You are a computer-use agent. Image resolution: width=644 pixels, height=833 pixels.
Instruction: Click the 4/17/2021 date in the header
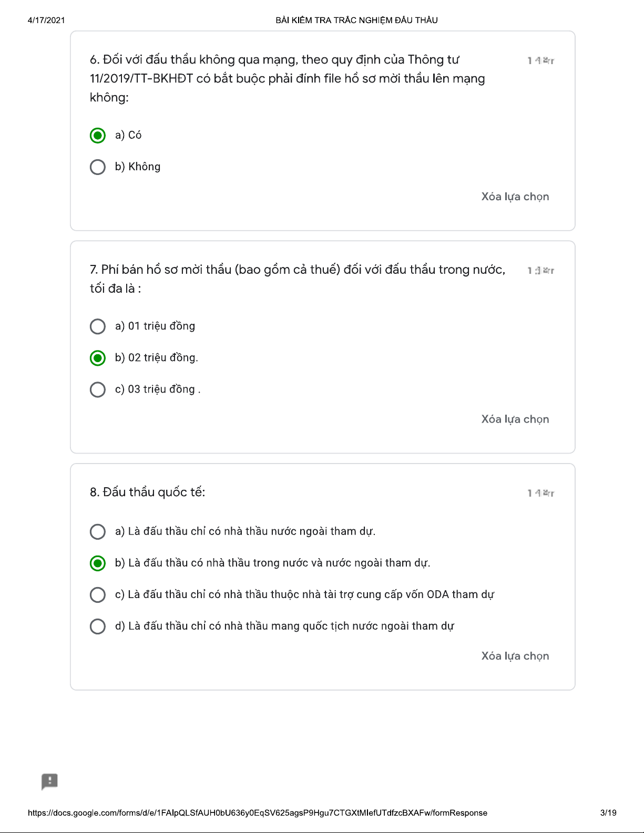point(46,20)
